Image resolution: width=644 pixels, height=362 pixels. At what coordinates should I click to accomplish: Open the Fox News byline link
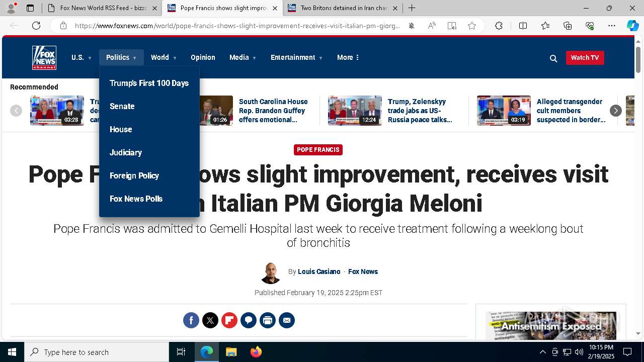click(363, 271)
